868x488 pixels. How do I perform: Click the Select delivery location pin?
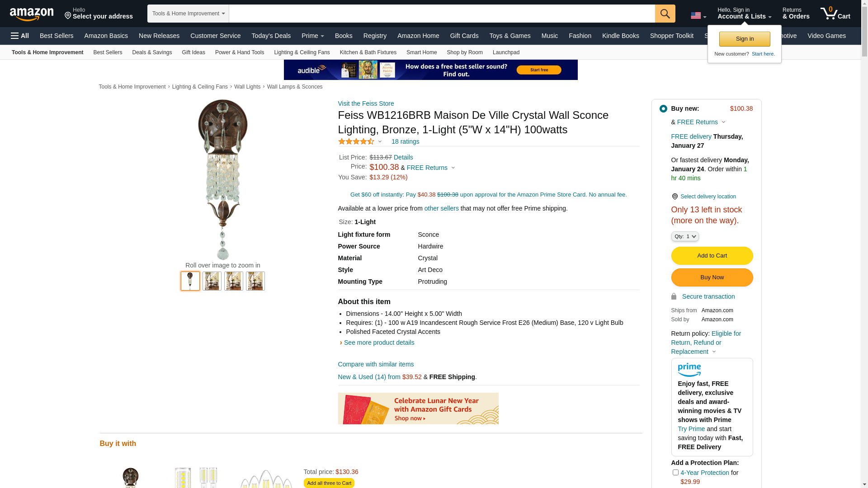coord(675,197)
